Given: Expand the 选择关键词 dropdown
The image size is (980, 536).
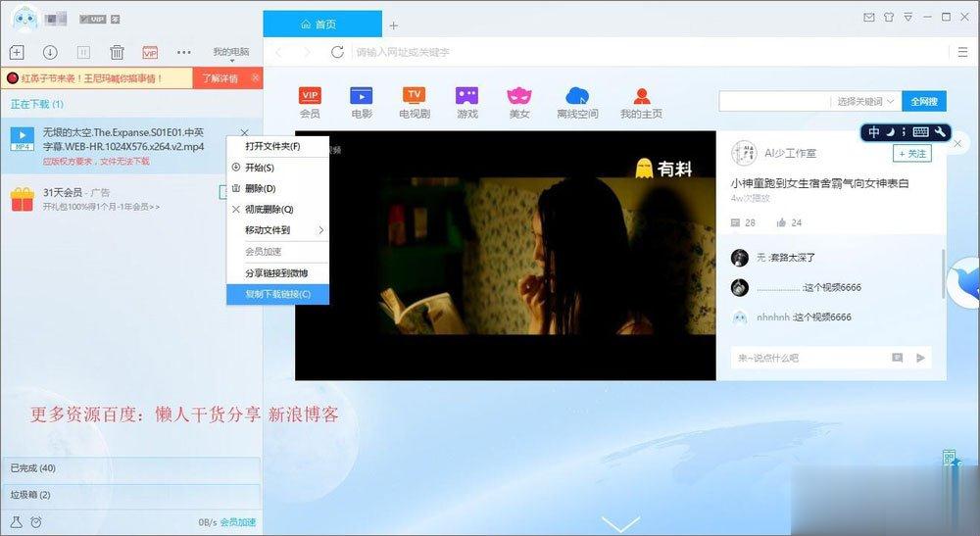Looking at the screenshot, I should point(865,101).
